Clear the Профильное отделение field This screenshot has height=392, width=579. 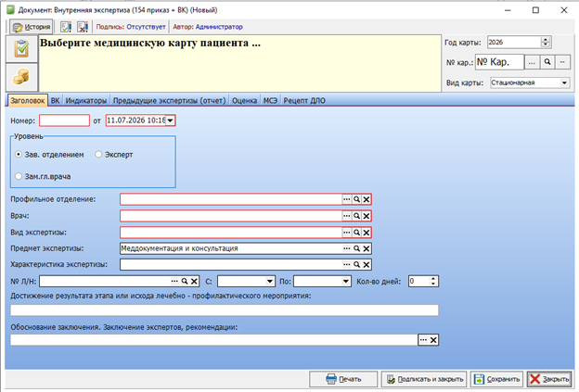[366, 199]
